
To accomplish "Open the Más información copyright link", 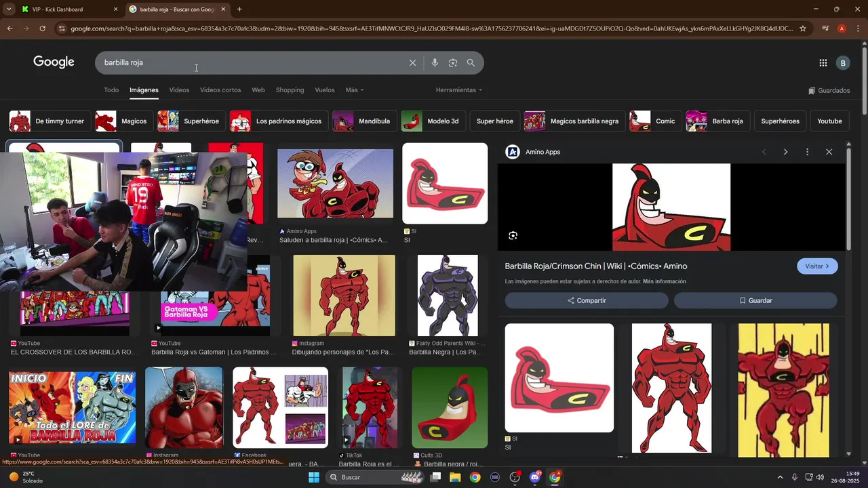I will (x=665, y=281).
